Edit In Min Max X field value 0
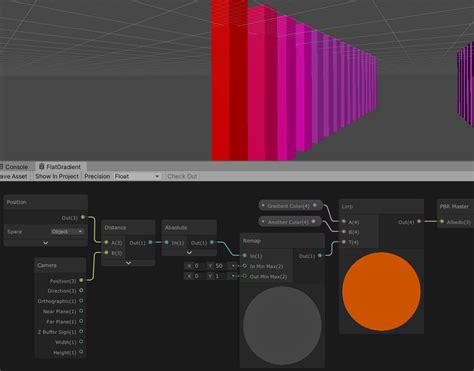The image size is (474, 371). pyautogui.click(x=199, y=266)
